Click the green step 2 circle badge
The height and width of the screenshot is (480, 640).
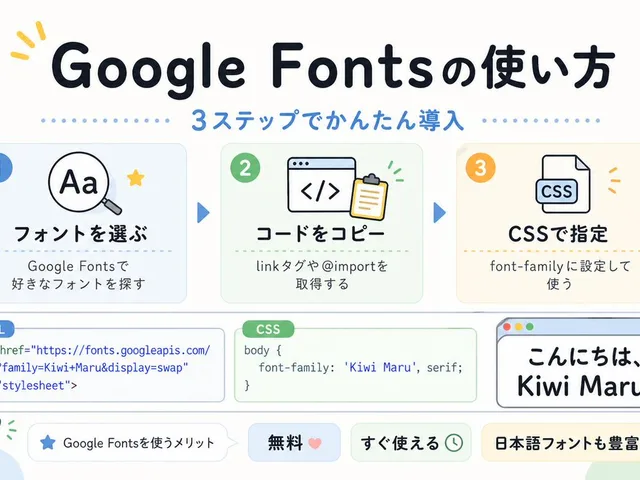click(x=245, y=168)
